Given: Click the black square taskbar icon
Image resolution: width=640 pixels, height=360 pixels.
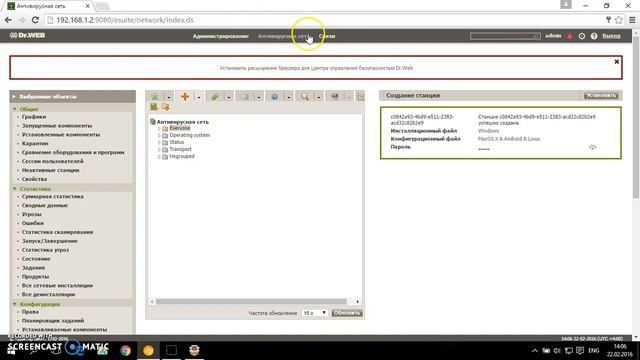Looking at the screenshot, I should click(171, 350).
